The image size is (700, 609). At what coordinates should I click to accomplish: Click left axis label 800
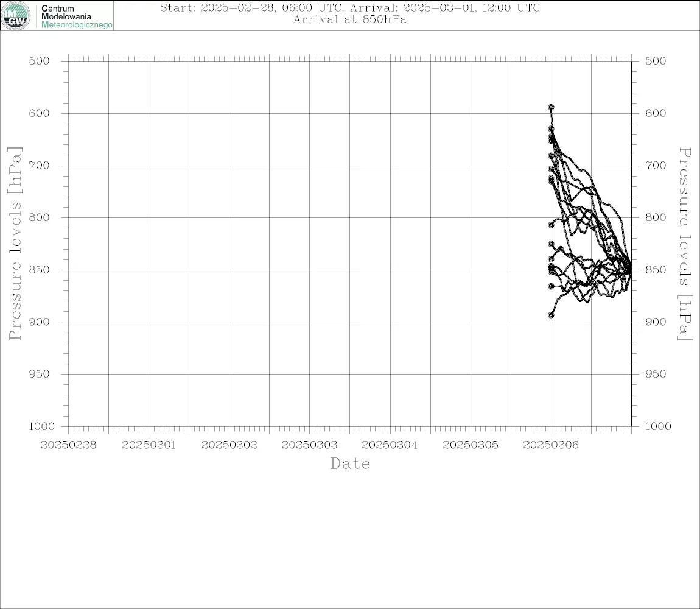(x=40, y=217)
